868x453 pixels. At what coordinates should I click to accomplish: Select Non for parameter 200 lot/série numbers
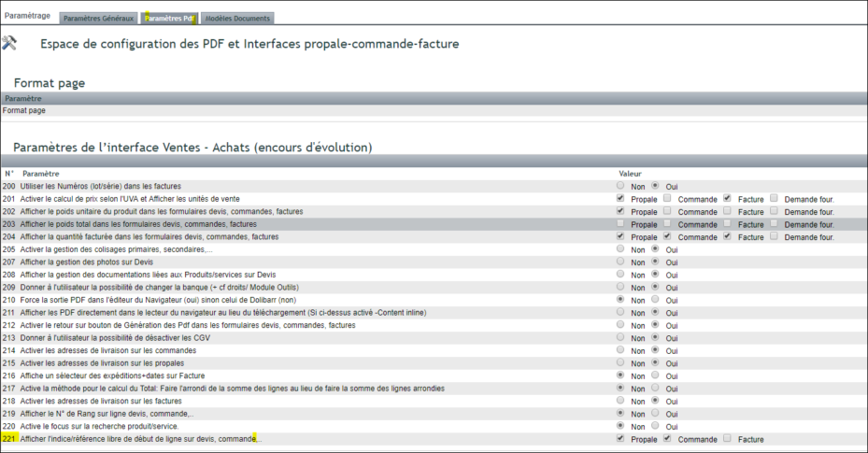[x=620, y=186]
